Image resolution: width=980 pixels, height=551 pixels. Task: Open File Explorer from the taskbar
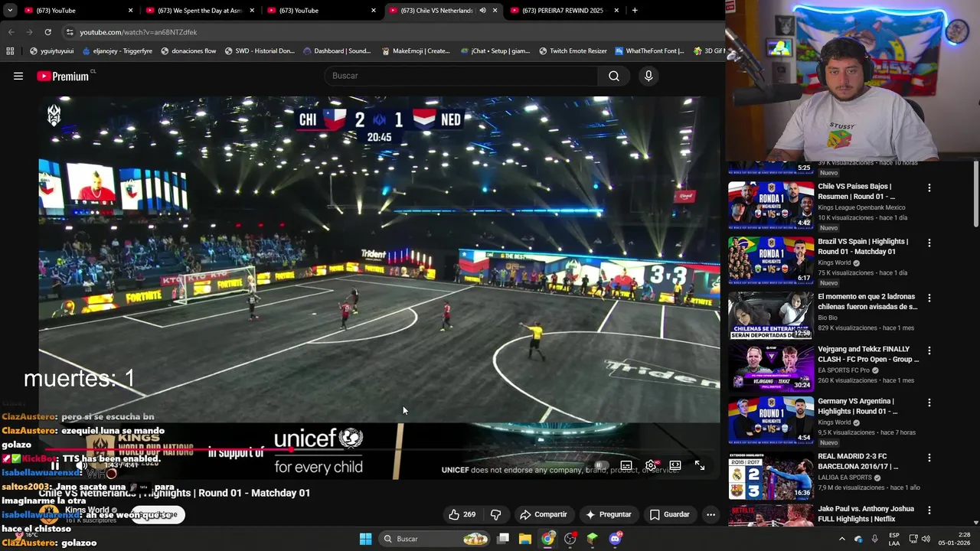point(525,539)
